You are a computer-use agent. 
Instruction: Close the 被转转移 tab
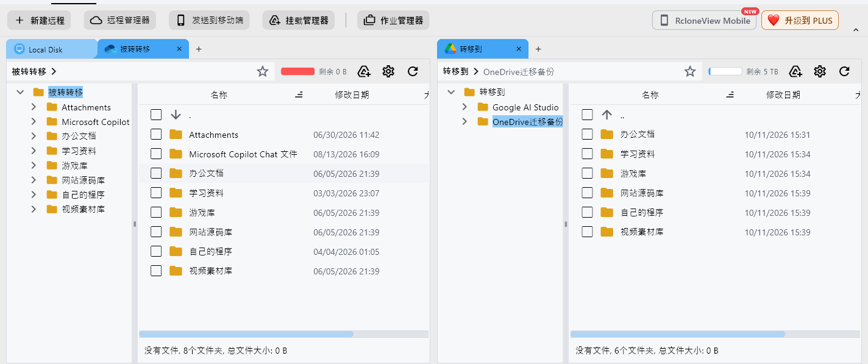[179, 49]
